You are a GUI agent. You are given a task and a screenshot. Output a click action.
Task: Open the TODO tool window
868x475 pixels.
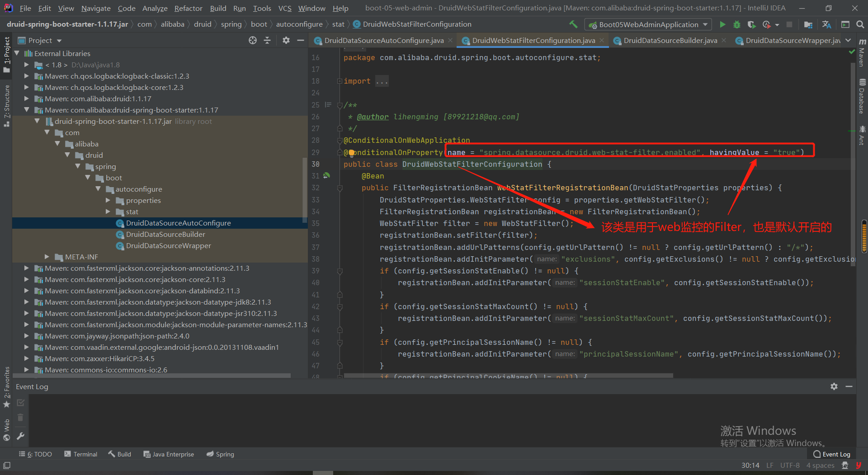[x=35, y=454]
